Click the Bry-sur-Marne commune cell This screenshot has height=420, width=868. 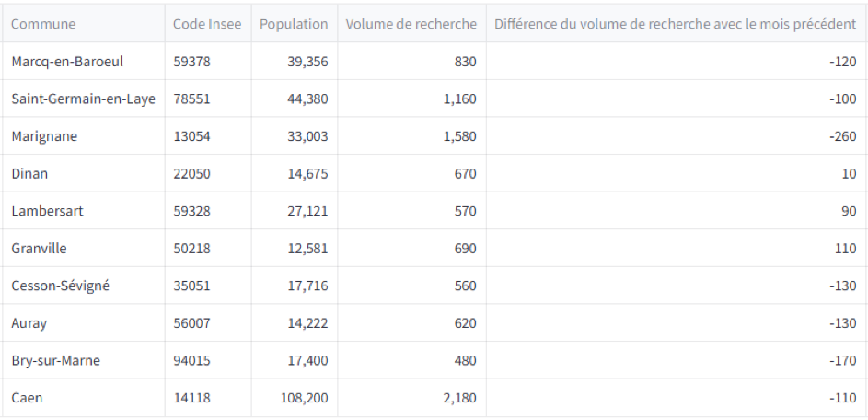(55, 360)
